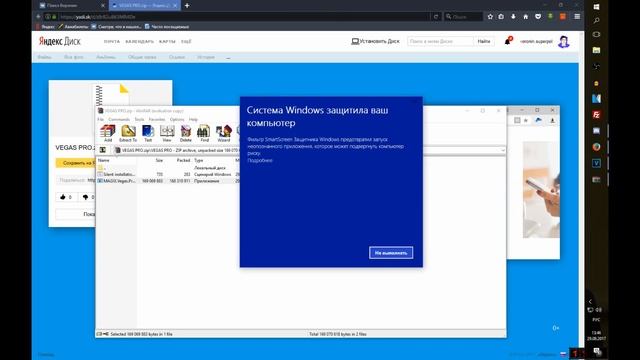This screenshot has height=360, width=640.
Task: Switch to first Firefox tab
Action: click(x=71, y=6)
